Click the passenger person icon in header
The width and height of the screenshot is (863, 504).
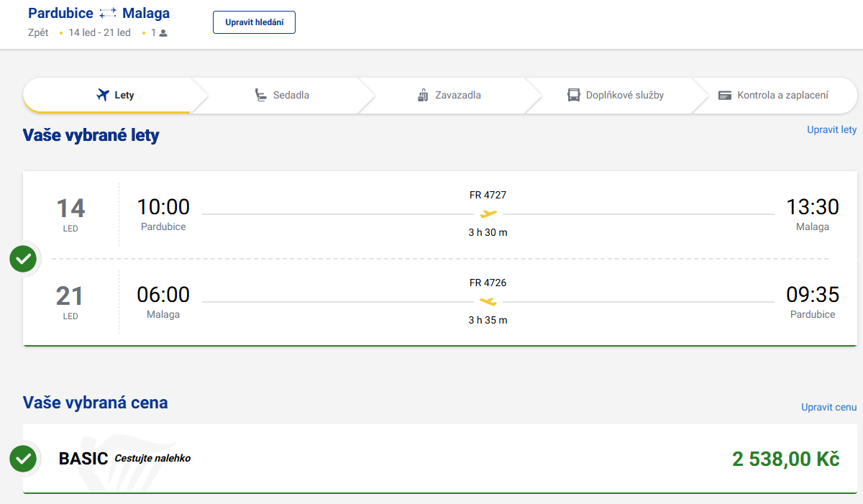tap(163, 33)
